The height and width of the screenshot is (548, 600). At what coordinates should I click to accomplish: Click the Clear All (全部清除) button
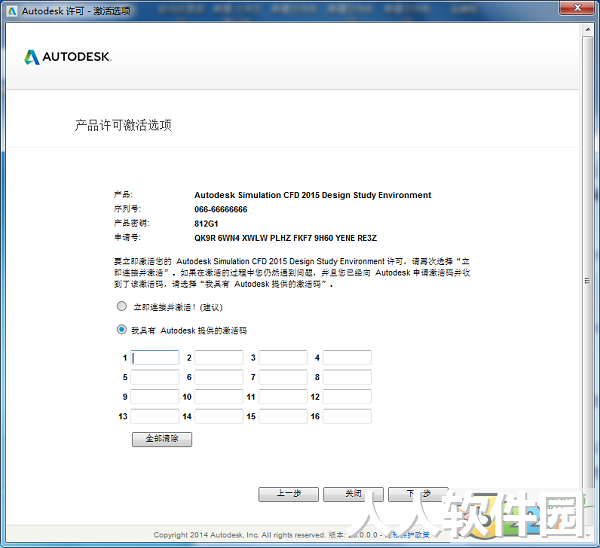tap(162, 439)
